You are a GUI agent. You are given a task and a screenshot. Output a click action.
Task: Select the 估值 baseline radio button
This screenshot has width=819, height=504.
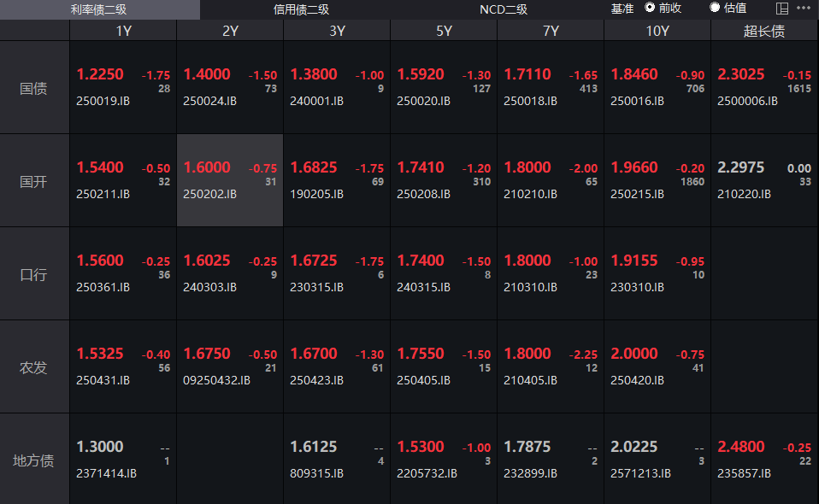point(715,8)
